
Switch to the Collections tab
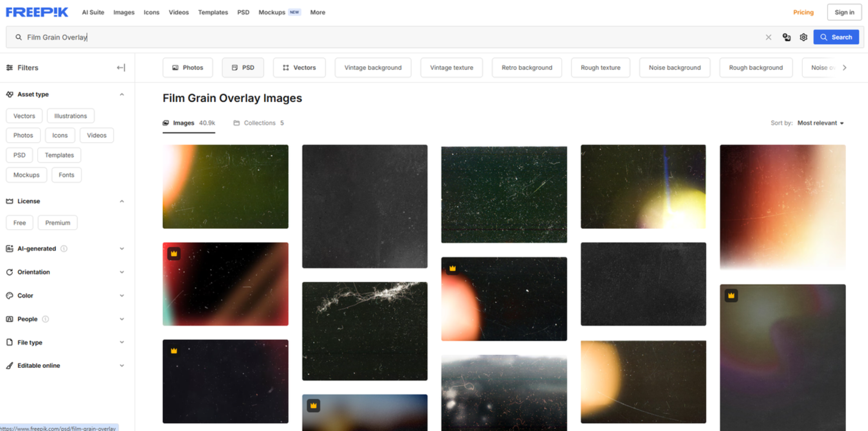click(259, 123)
